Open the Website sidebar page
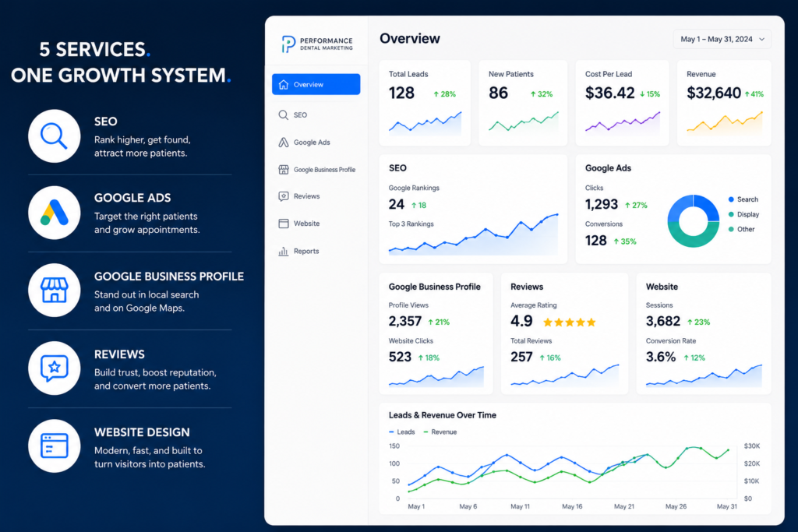This screenshot has height=532, width=798. pyautogui.click(x=316, y=224)
